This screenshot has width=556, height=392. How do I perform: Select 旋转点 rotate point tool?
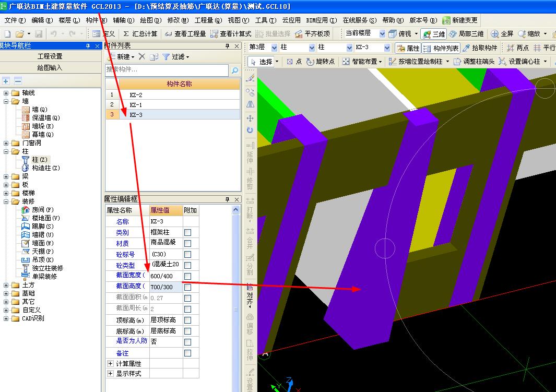click(x=321, y=62)
